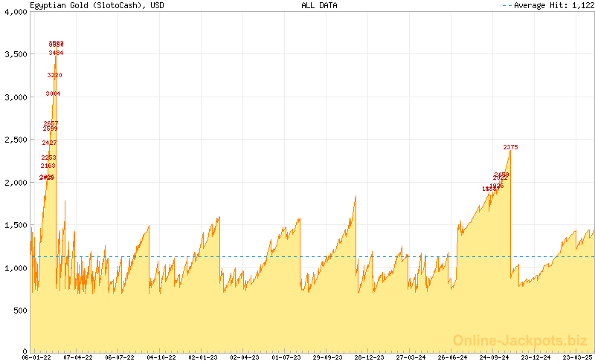This screenshot has height=364, width=595.
Task: Click the 3220 hit marker
Action: click(x=54, y=75)
